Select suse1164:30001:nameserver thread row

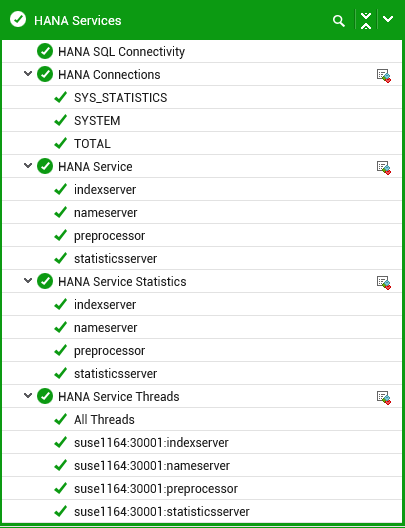click(x=202, y=465)
